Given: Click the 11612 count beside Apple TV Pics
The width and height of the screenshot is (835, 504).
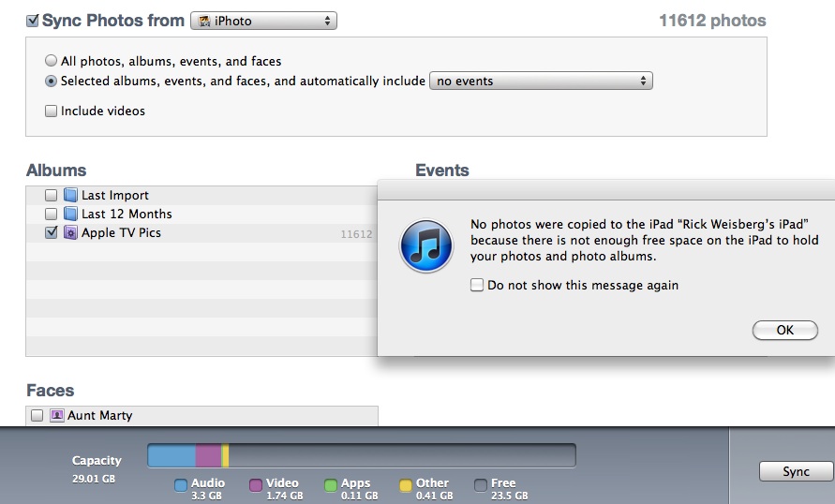Looking at the screenshot, I should coord(356,234).
